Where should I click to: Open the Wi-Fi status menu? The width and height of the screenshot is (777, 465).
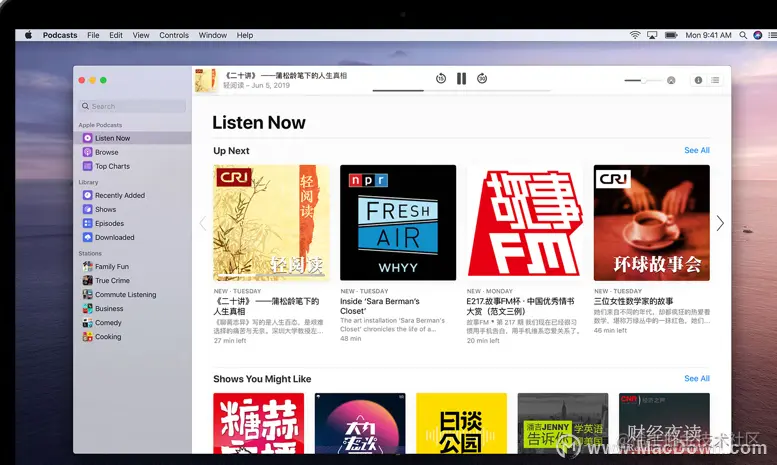click(635, 35)
